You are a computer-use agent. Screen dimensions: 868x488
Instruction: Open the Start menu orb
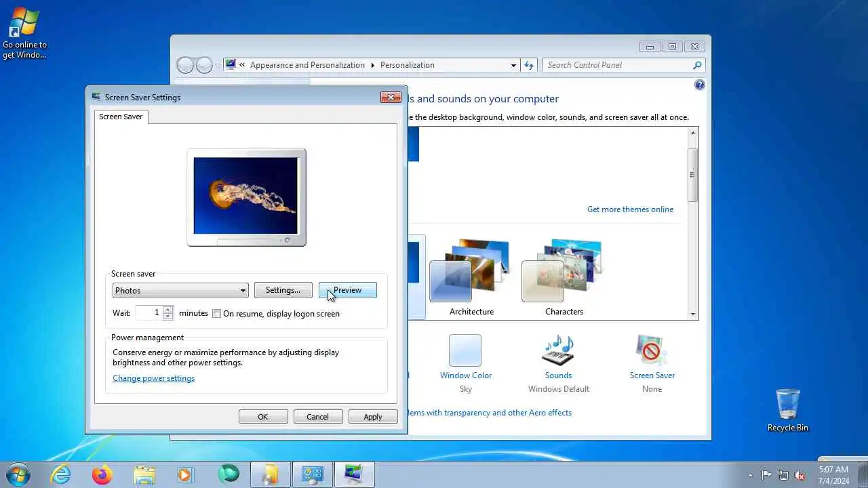click(x=18, y=474)
